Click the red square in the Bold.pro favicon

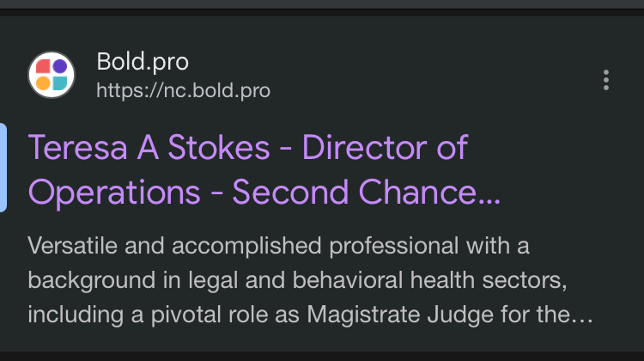click(42, 67)
